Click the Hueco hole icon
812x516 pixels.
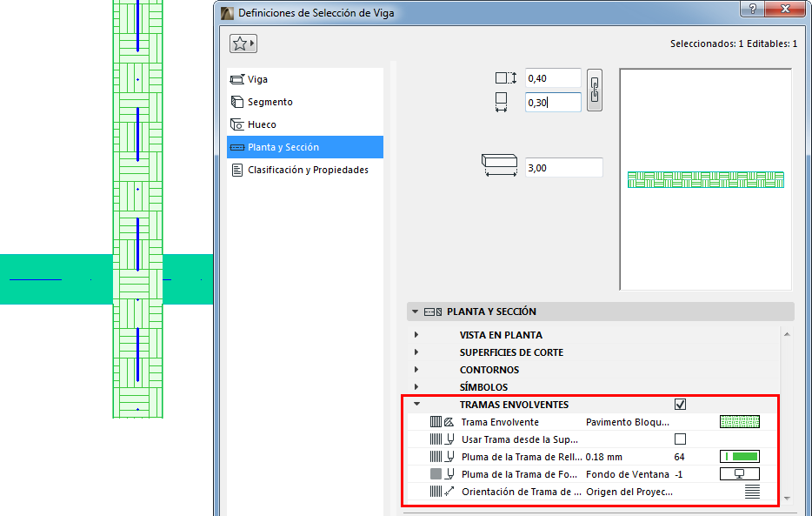coord(237,124)
